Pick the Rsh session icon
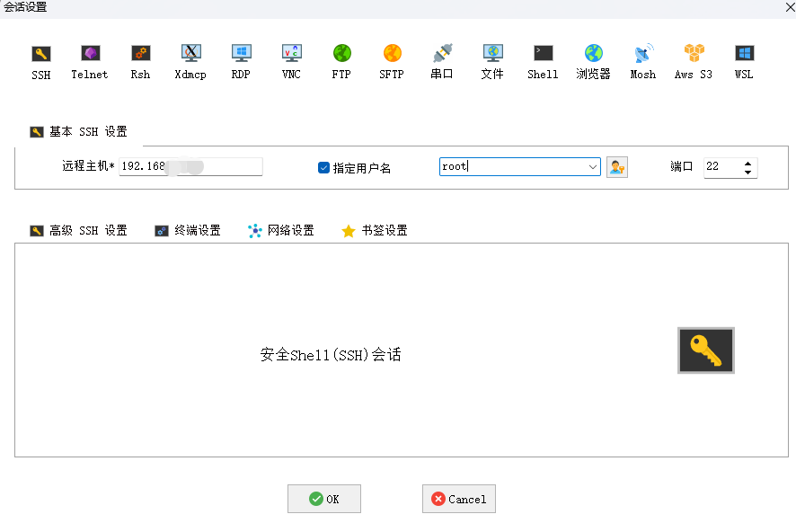Viewport: 796px width, 532px height. [x=140, y=62]
